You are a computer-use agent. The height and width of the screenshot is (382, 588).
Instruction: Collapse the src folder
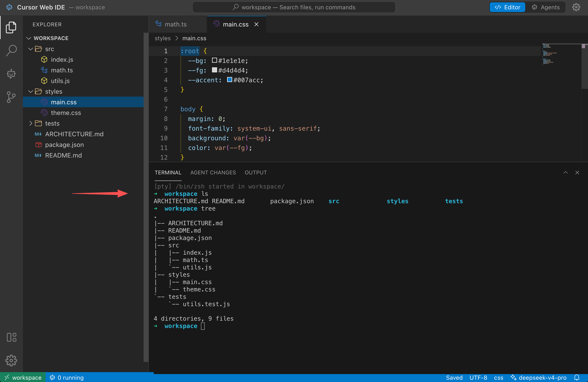pos(31,49)
